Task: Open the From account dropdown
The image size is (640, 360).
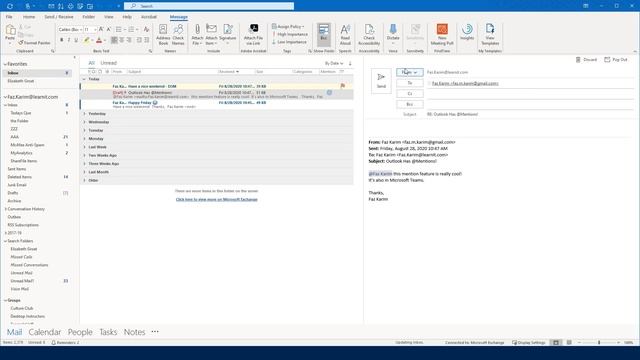Action: 410,72
